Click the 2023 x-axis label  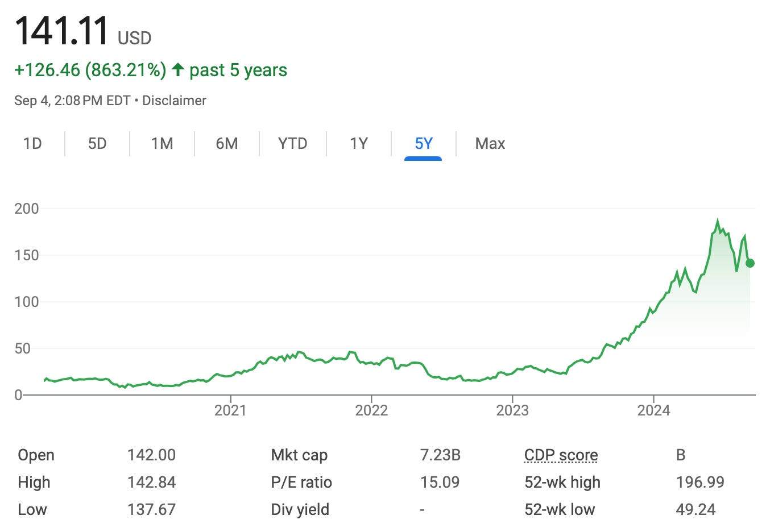tap(512, 410)
